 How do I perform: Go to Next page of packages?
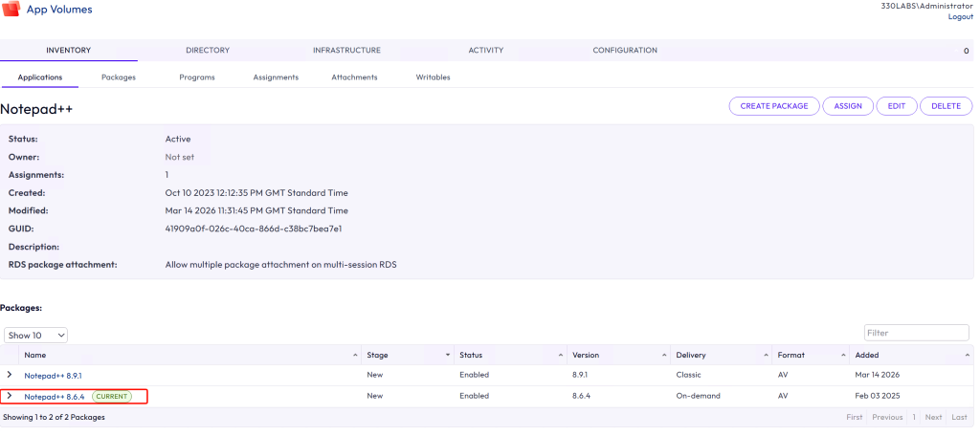point(934,417)
